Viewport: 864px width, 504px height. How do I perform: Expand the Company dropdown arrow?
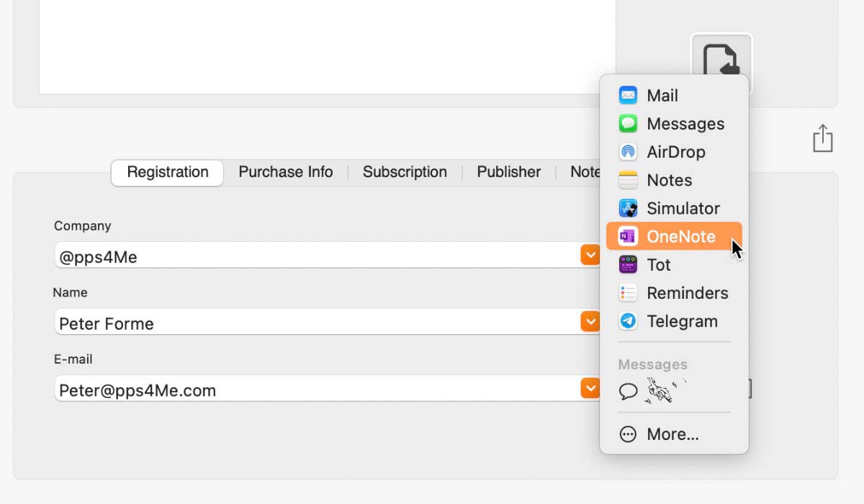point(590,255)
